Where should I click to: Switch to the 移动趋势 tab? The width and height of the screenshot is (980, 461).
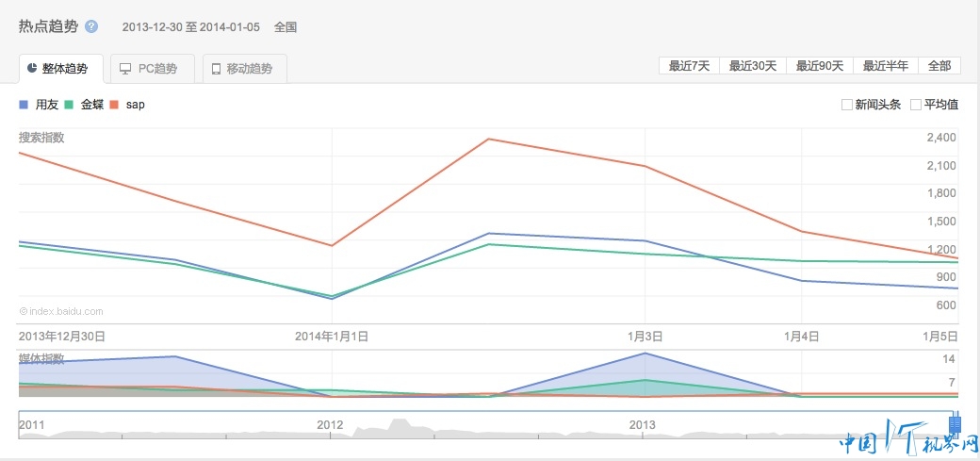pos(245,69)
